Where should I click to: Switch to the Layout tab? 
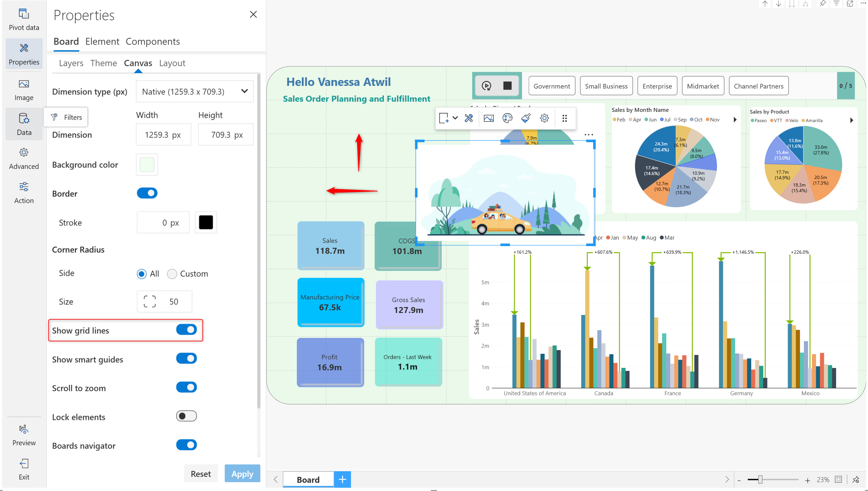pos(172,63)
